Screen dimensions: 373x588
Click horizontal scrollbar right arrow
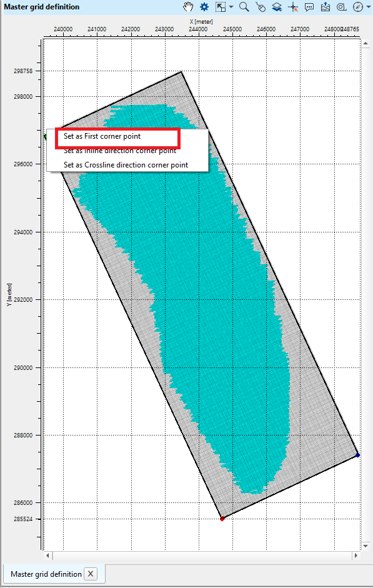[356, 556]
